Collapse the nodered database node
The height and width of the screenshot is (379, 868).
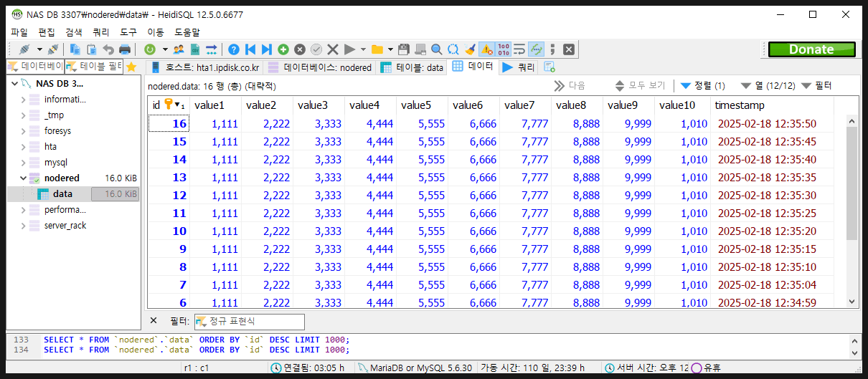pos(23,178)
